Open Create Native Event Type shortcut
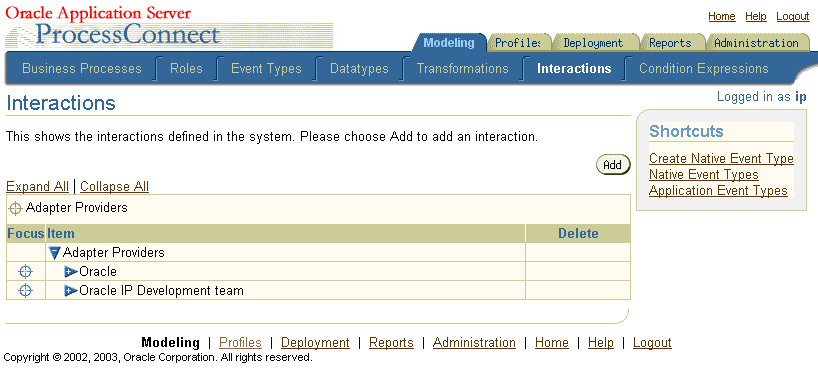 click(721, 158)
